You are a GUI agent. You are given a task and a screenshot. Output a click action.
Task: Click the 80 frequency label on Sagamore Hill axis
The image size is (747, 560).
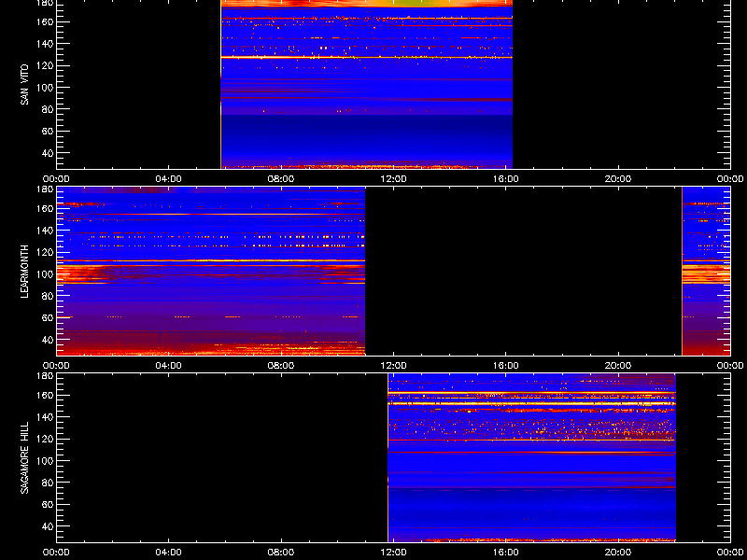[49, 483]
